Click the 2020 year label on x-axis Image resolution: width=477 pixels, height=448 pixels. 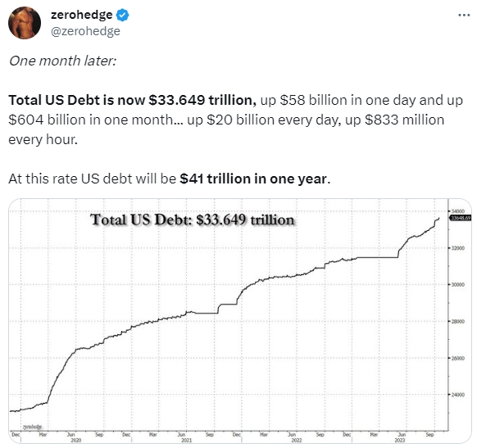point(75,440)
